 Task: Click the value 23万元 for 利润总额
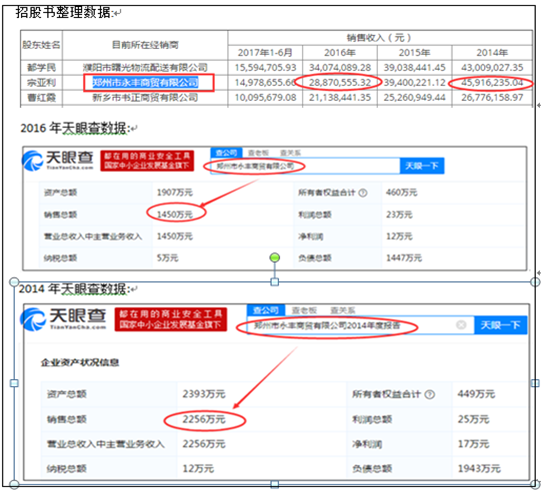click(399, 215)
